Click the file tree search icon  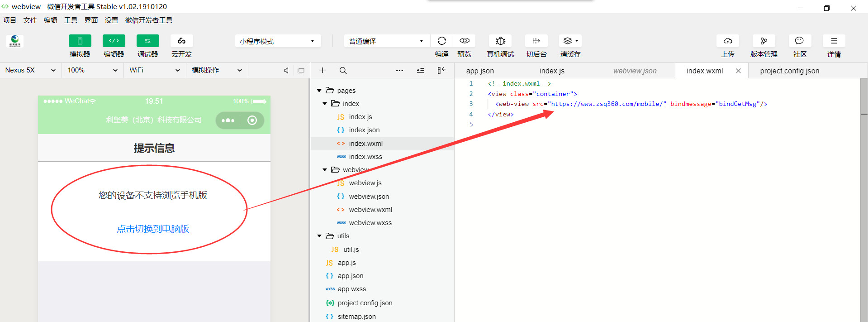343,70
